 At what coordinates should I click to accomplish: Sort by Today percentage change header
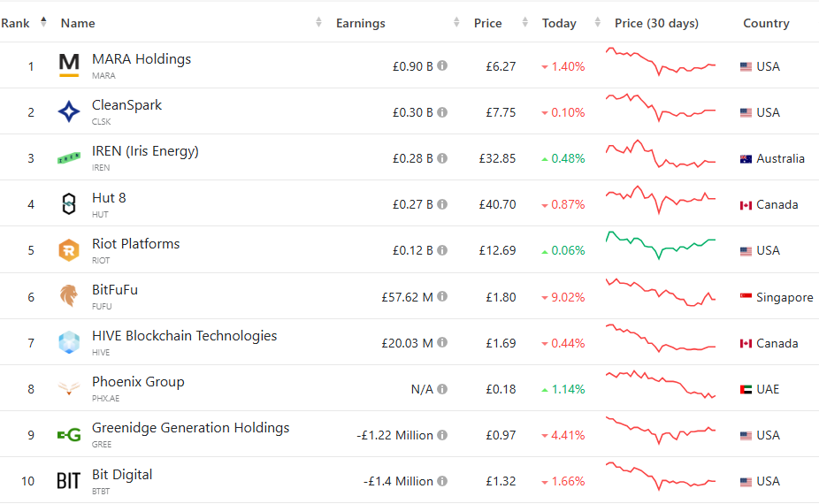coord(559,23)
